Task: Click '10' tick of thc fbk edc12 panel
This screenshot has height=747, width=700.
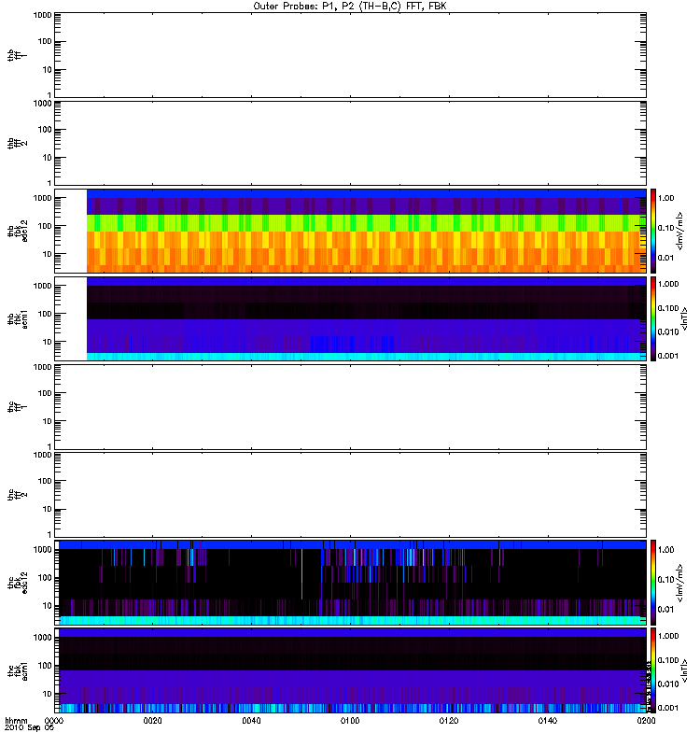Action: click(x=48, y=605)
